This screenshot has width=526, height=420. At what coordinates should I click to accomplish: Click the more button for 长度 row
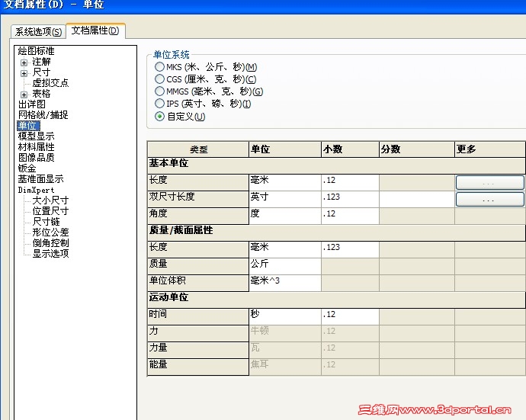pos(489,183)
